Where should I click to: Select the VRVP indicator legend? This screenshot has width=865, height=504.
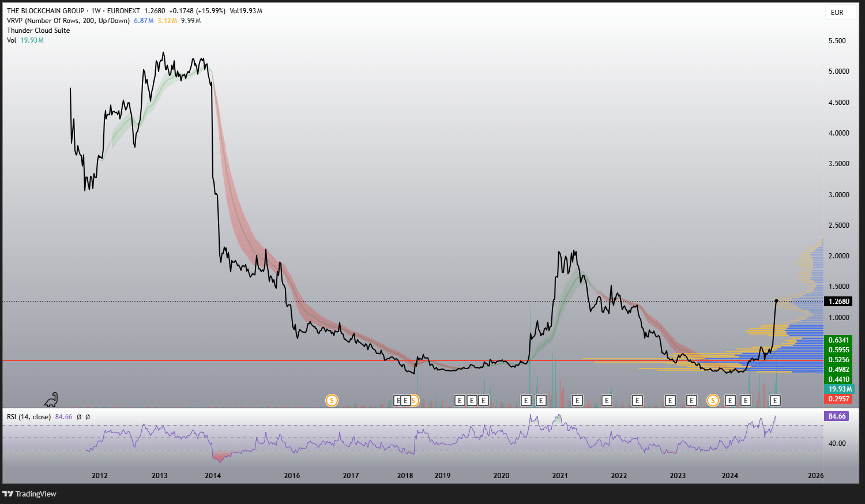click(x=68, y=21)
